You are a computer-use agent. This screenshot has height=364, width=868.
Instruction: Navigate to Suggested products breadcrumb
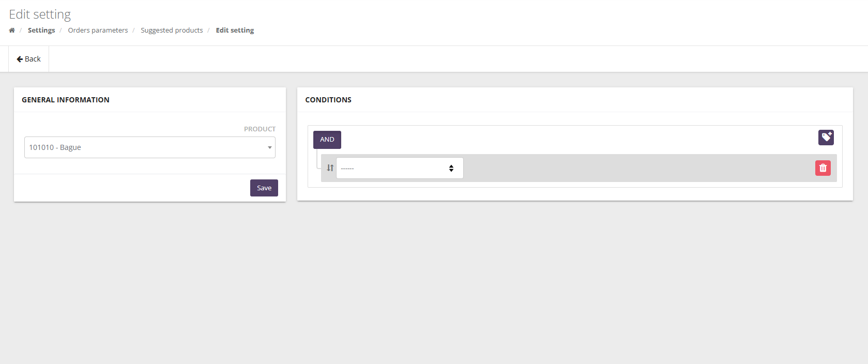pyautogui.click(x=172, y=31)
